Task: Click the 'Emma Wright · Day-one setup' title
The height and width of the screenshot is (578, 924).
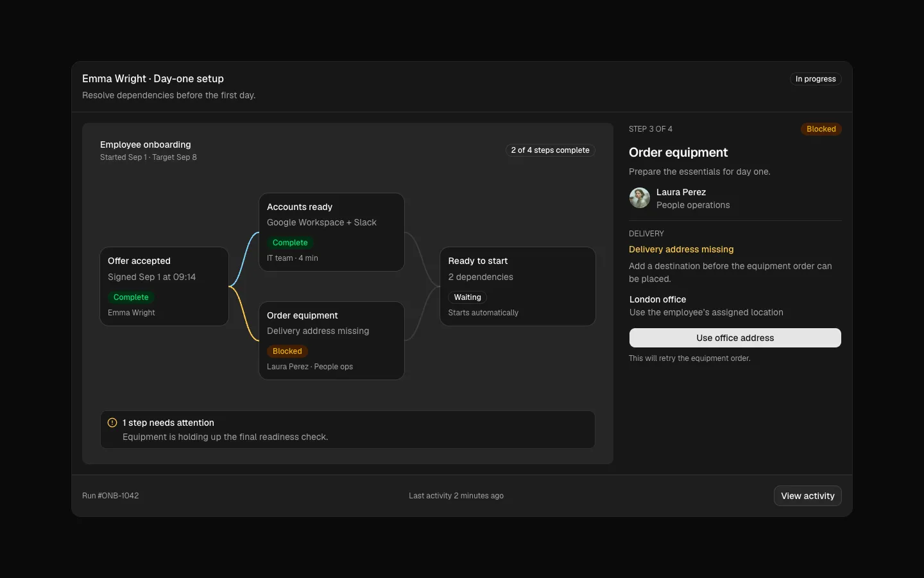Action: pos(153,78)
